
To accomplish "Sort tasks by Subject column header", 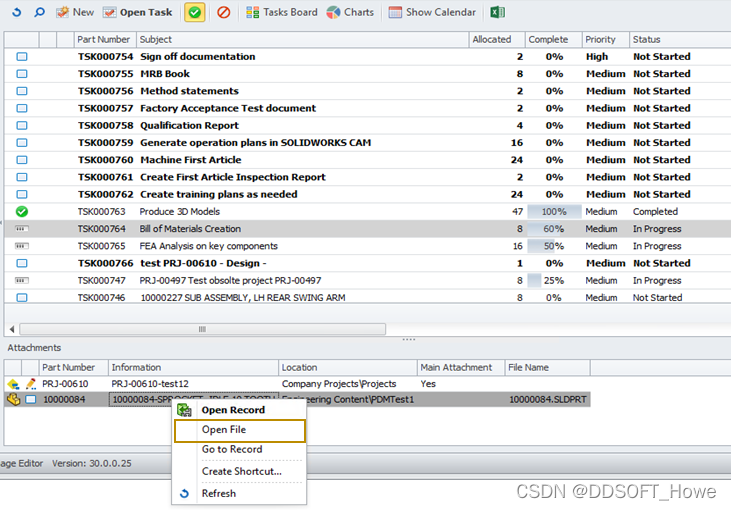I will [x=303, y=40].
